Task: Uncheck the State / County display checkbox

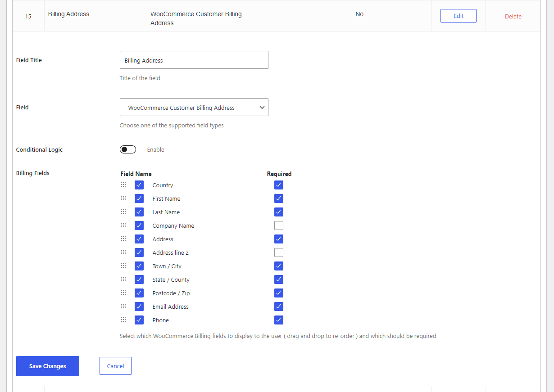Action: point(139,279)
